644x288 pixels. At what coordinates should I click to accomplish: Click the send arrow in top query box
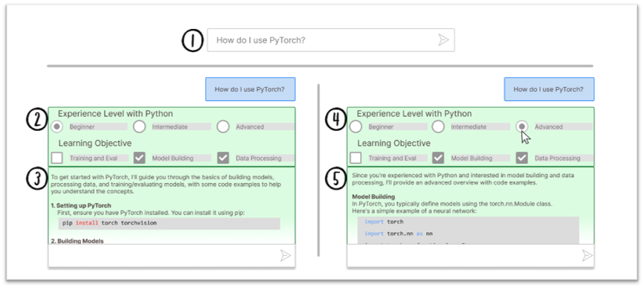(x=443, y=40)
